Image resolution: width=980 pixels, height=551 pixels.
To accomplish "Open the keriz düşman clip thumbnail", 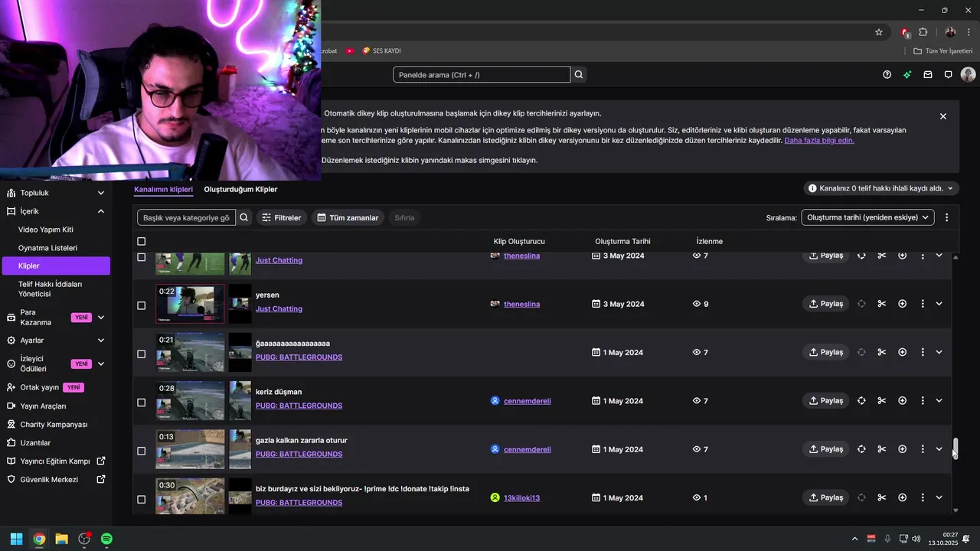I will 190,400.
